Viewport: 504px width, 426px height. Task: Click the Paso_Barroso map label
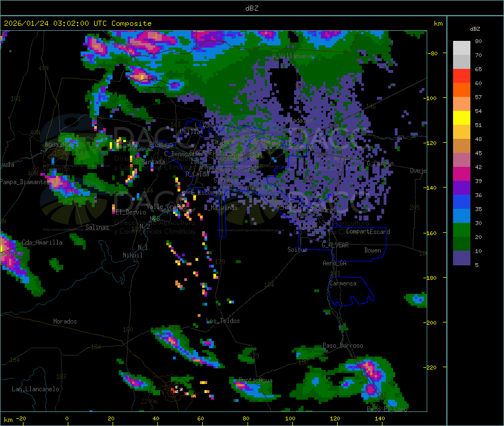343,346
